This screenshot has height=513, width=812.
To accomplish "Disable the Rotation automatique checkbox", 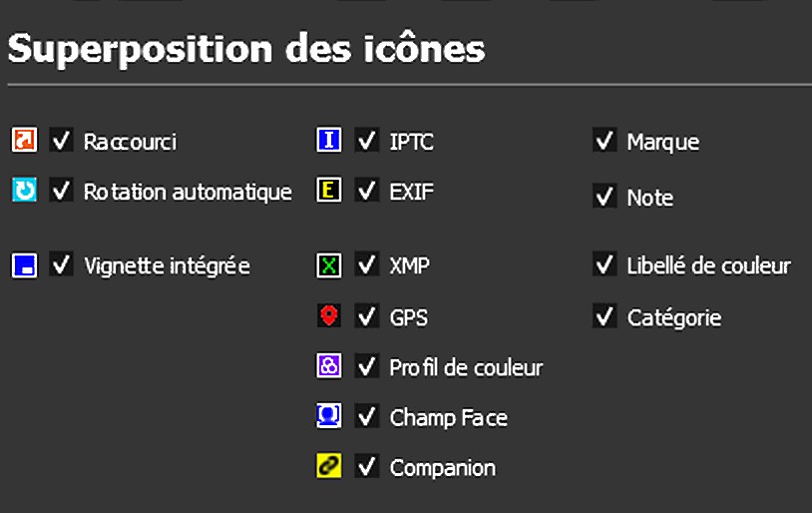I will click(62, 190).
